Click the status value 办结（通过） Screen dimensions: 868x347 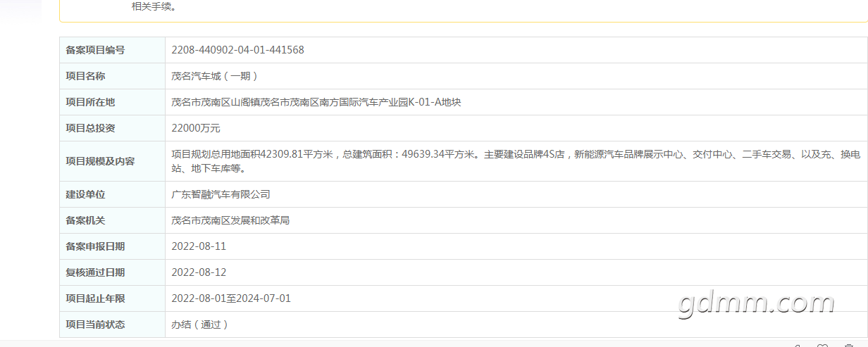pos(200,324)
